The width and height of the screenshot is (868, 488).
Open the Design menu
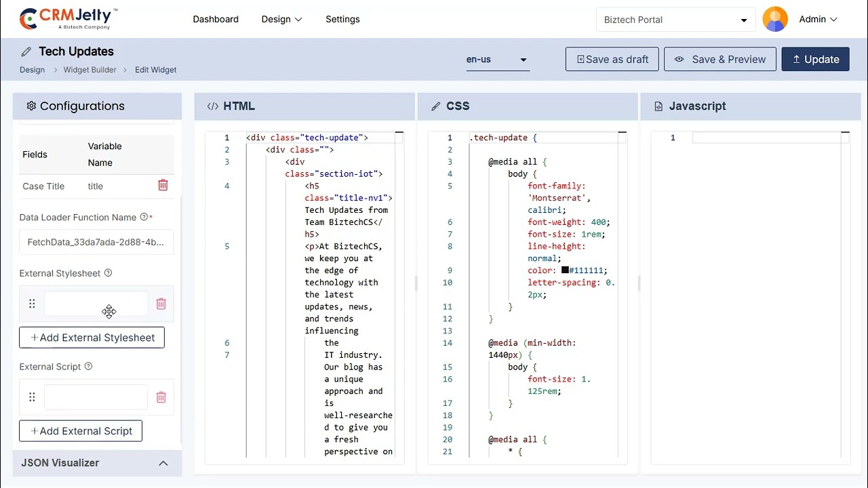[x=281, y=20]
